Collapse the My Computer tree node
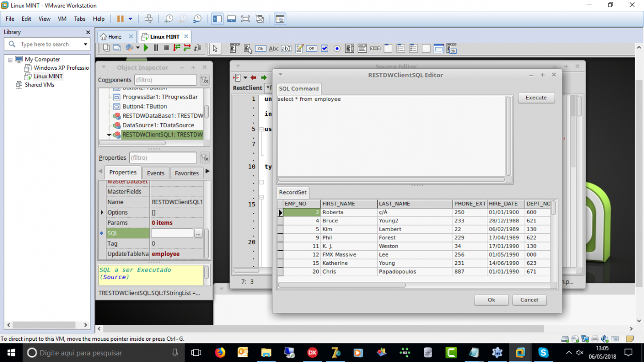This screenshot has width=644, height=362. pos(10,59)
